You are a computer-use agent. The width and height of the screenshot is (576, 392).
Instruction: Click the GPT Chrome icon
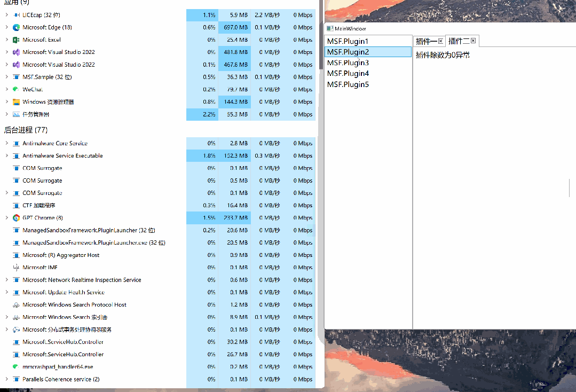[x=16, y=218]
